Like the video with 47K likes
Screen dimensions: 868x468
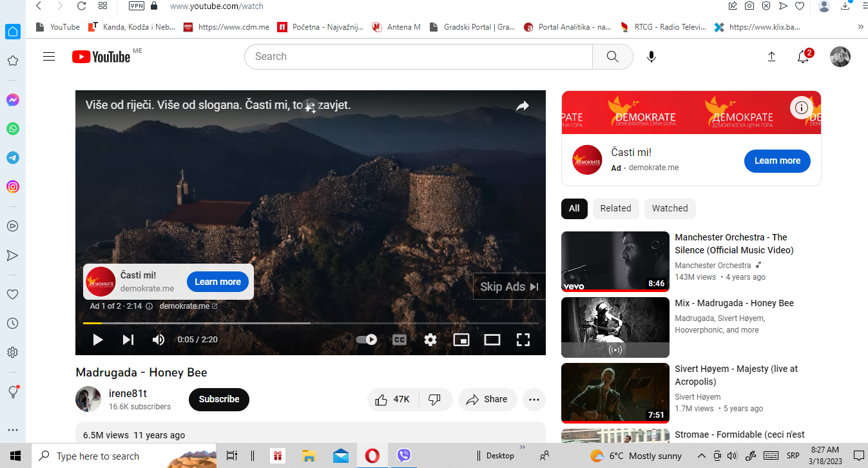point(393,400)
